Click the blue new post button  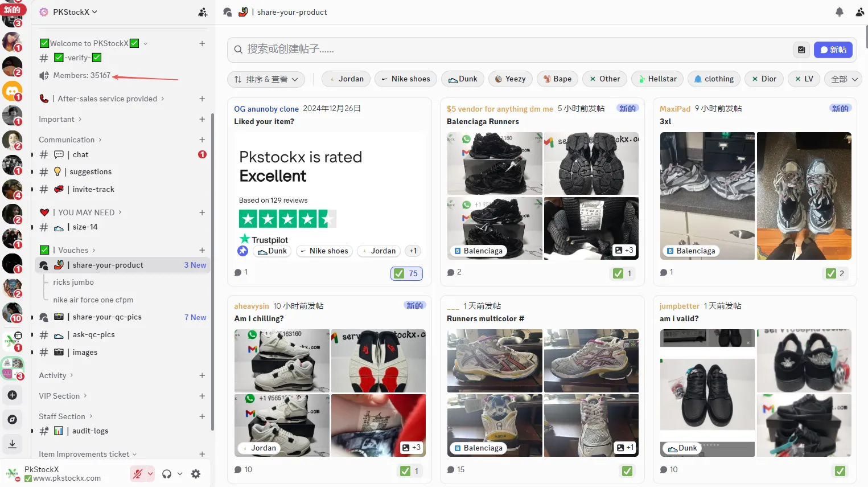point(833,50)
